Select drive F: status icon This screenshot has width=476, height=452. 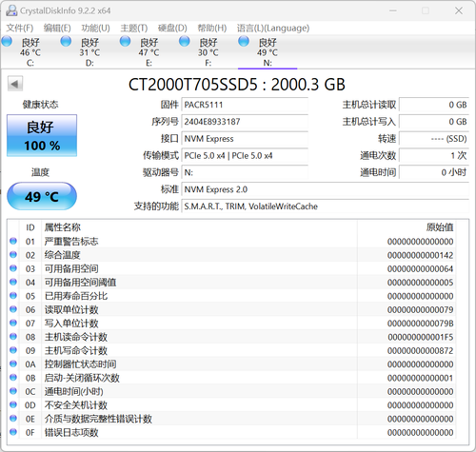185,42
